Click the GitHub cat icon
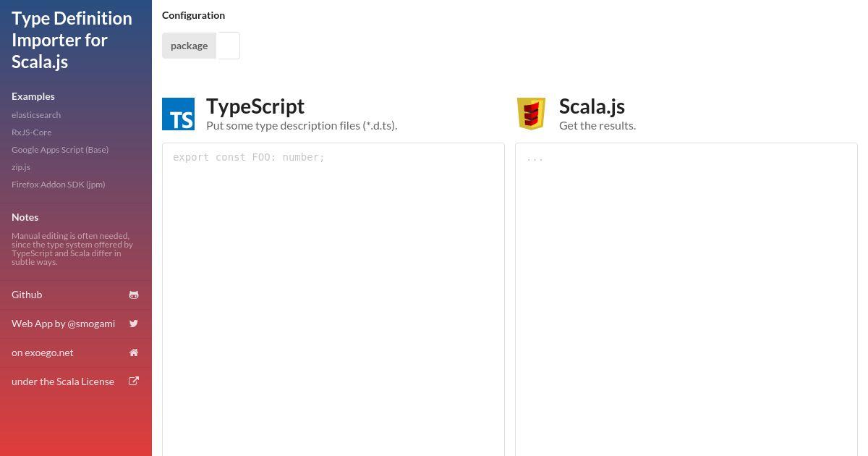Viewport: 868px width, 456px height. (134, 295)
